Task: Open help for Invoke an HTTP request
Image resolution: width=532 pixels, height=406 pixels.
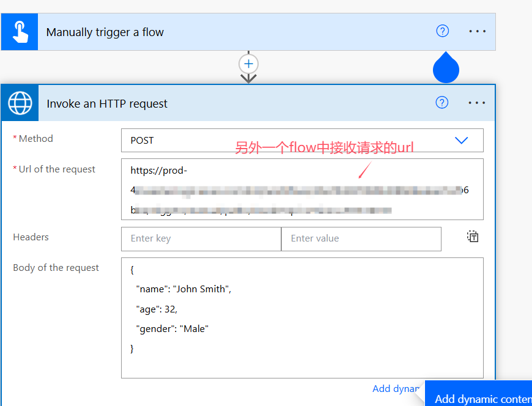Action: tap(441, 102)
